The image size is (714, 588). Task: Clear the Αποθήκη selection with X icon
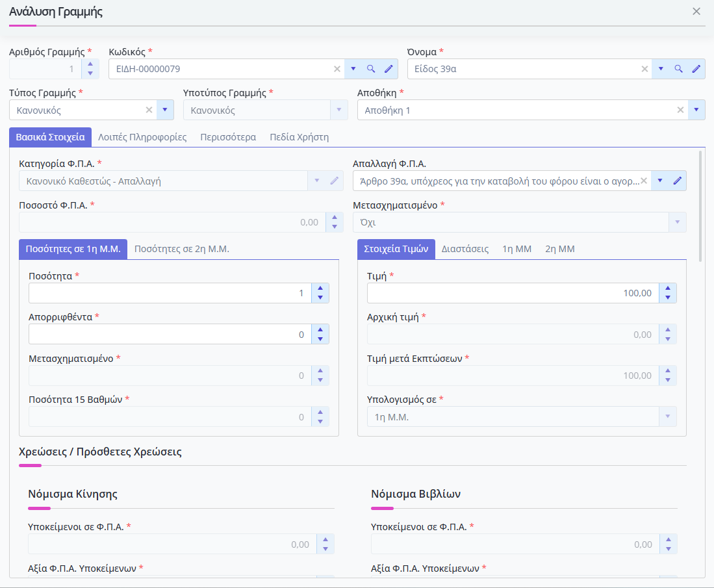coord(680,110)
